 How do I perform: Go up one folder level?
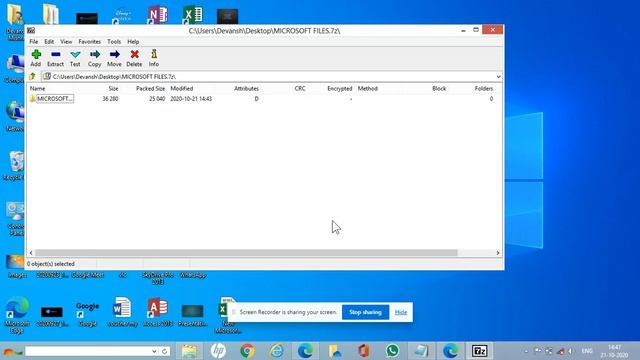(x=33, y=76)
